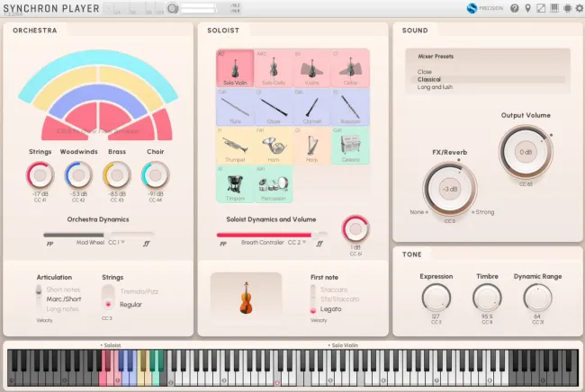This screenshot has height=392, width=585.
Task: Choose the Celesta instrument tile
Action: click(x=350, y=146)
